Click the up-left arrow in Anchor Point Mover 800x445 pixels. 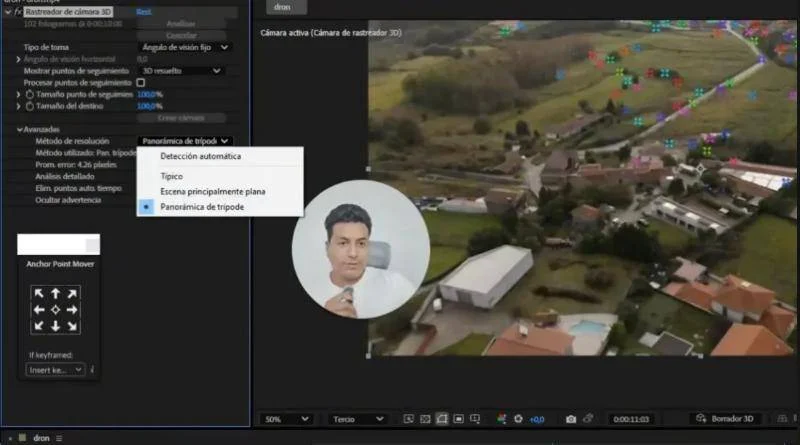click(39, 293)
